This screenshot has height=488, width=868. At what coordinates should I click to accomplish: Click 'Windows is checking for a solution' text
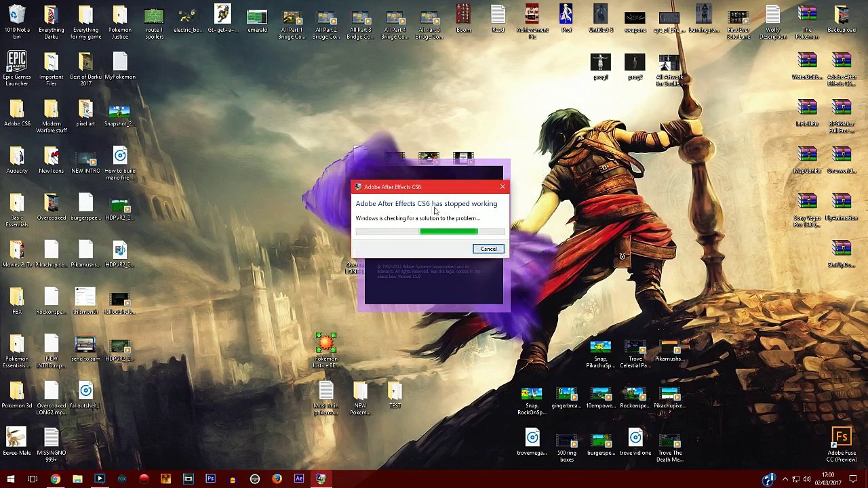tap(417, 218)
